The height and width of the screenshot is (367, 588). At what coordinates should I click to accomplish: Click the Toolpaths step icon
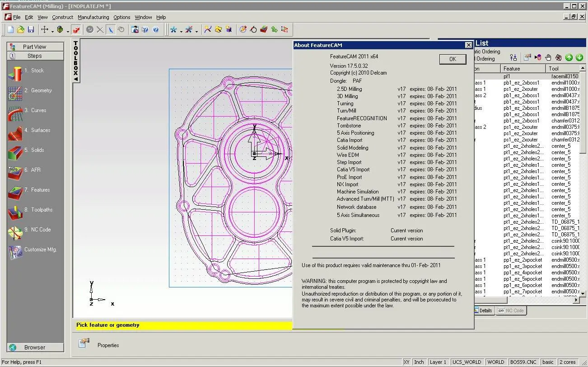point(15,212)
